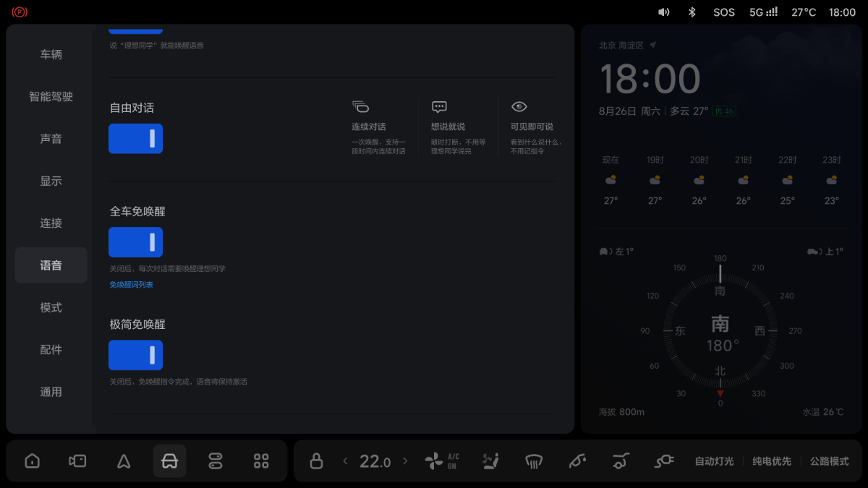
Task: Tap the windshield defrost icon
Action: click(534, 461)
